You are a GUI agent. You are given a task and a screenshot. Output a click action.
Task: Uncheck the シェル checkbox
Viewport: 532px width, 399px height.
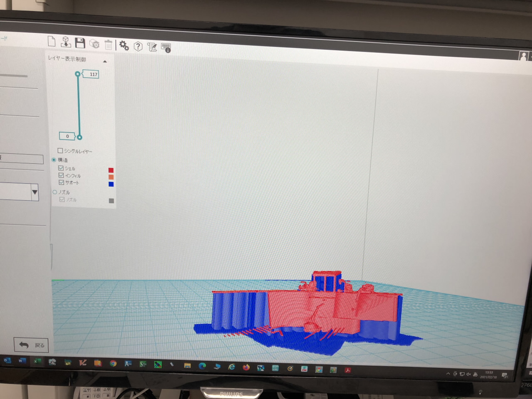(61, 168)
